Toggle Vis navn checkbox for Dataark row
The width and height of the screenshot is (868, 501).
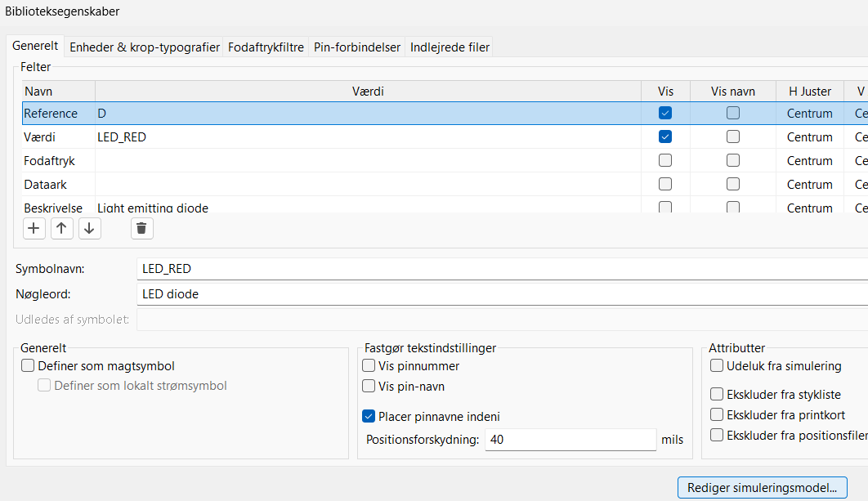pos(733,185)
